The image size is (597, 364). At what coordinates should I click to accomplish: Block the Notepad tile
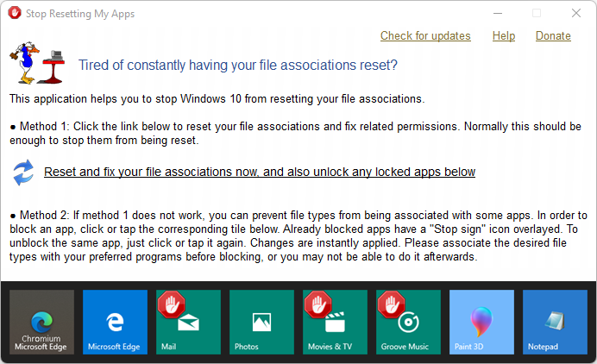555,322
